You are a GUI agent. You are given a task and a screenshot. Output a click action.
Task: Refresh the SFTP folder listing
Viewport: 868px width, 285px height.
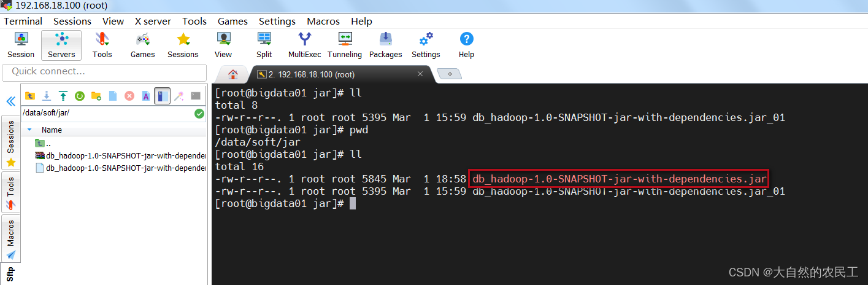pos(79,96)
